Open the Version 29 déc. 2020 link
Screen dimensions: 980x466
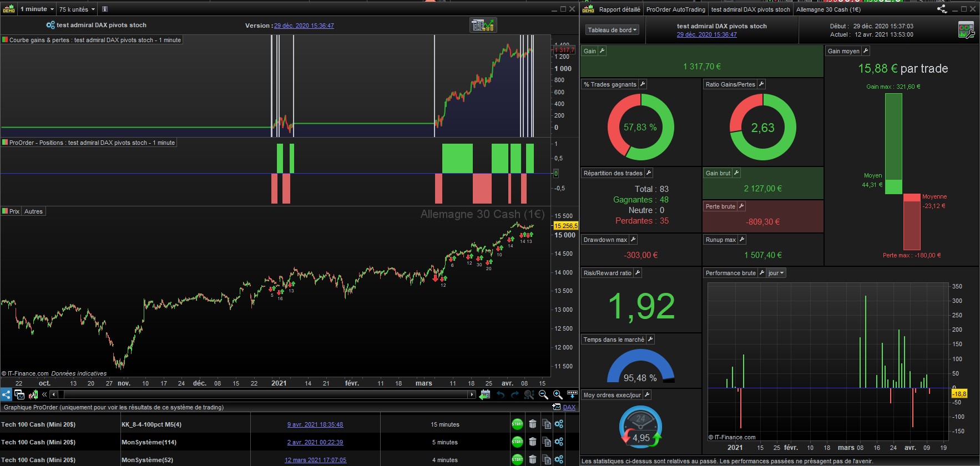[x=304, y=26]
